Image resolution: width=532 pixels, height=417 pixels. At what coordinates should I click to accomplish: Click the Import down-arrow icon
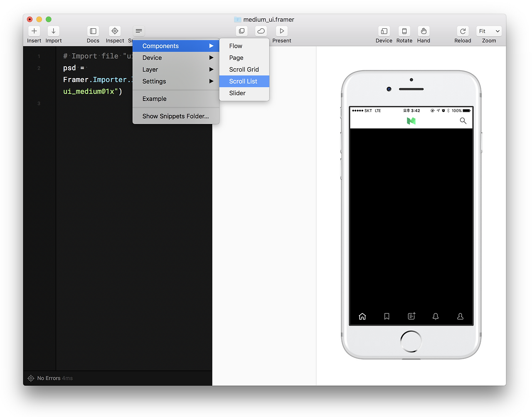pos(53,31)
